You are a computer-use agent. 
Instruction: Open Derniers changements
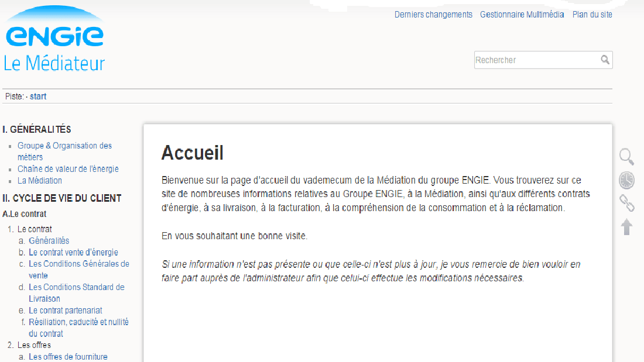point(433,15)
